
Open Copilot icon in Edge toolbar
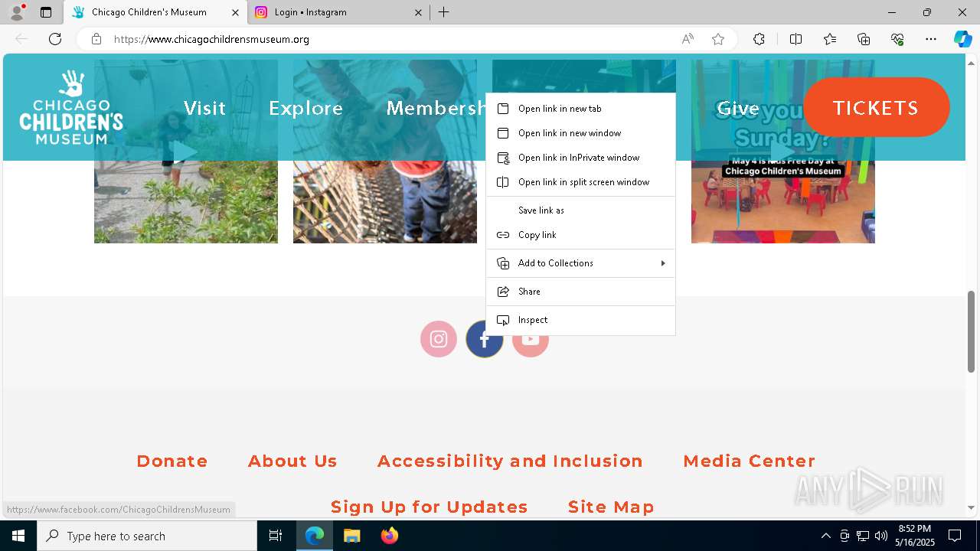(x=962, y=39)
